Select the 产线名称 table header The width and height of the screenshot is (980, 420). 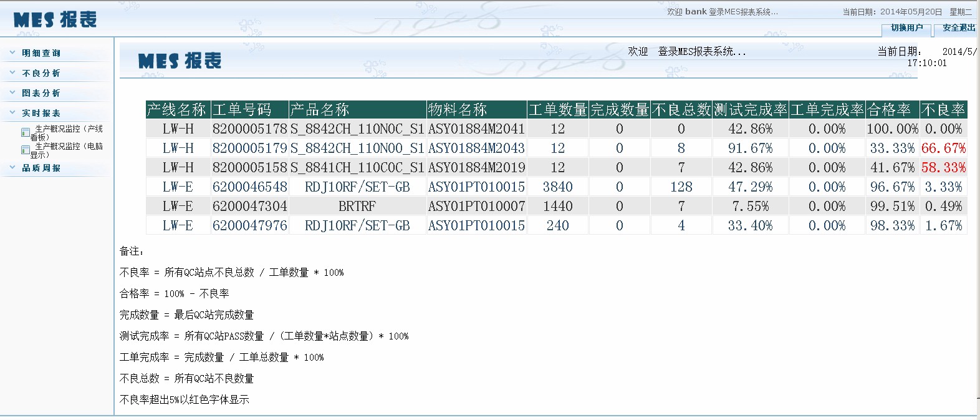[x=177, y=110]
